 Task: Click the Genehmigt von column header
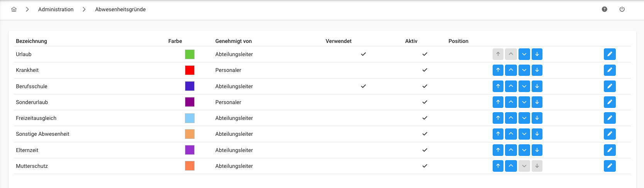coord(234,41)
